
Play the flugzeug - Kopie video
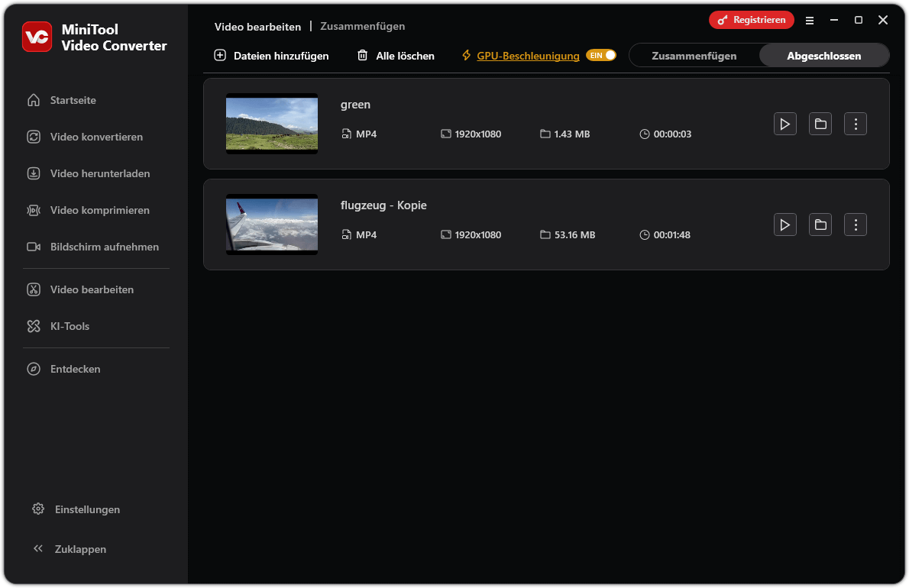[785, 225]
